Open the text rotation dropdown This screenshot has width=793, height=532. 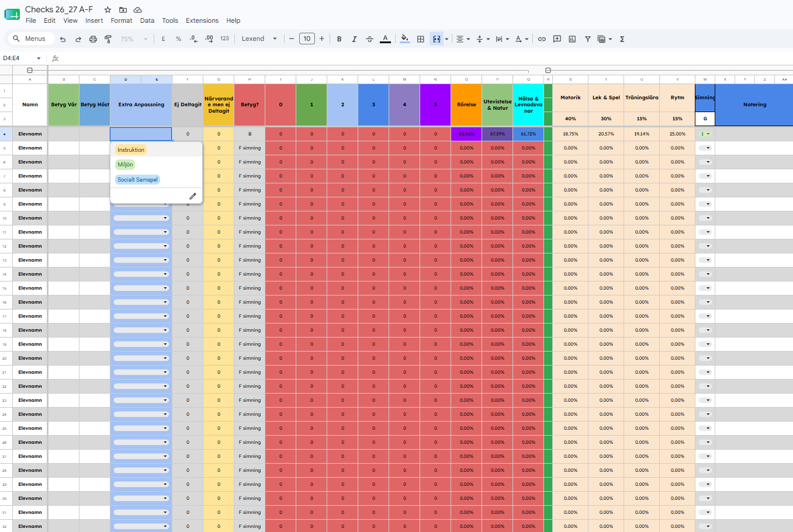[522, 39]
